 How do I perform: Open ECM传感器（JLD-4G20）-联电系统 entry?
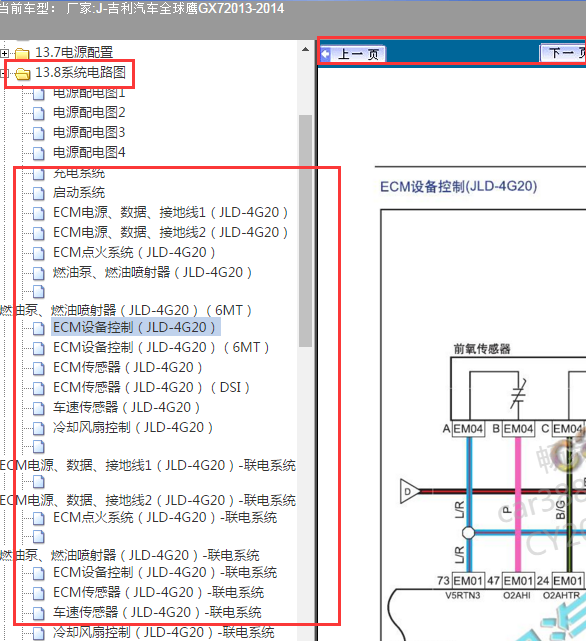(158, 593)
